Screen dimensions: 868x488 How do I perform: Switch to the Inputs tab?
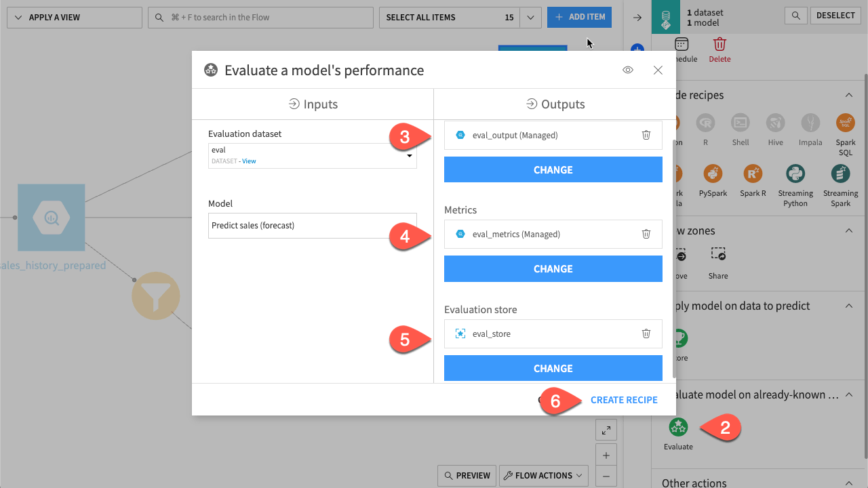313,104
